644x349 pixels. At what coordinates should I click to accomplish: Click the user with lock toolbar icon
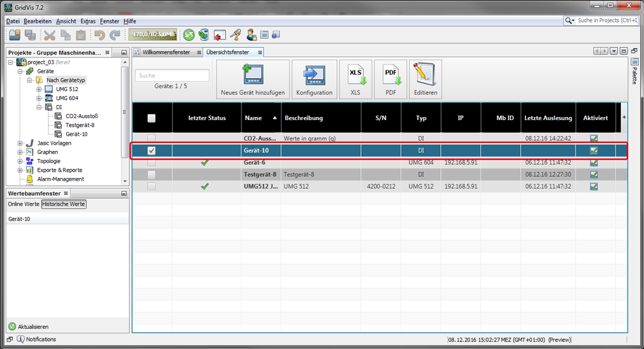point(251,35)
